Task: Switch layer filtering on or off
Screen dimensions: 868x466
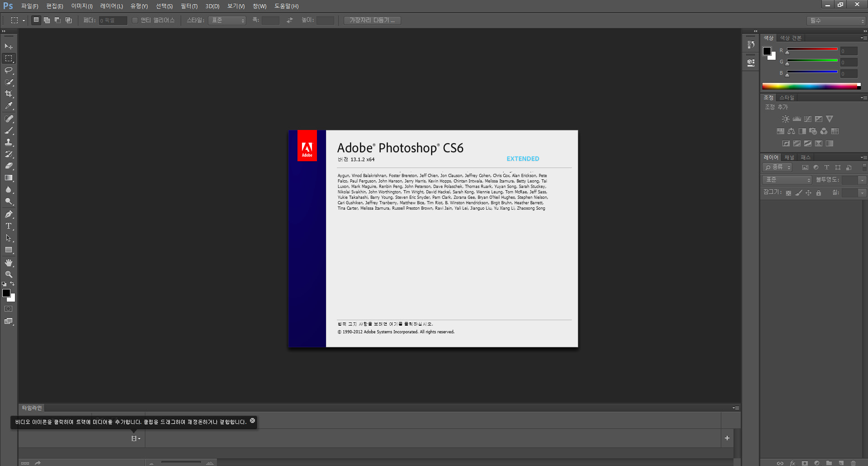Action: point(864,167)
